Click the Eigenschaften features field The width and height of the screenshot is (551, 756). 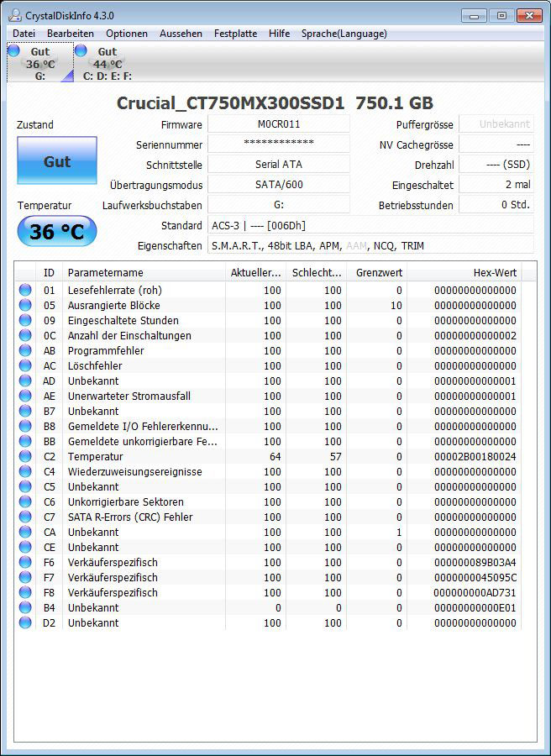[370, 245]
